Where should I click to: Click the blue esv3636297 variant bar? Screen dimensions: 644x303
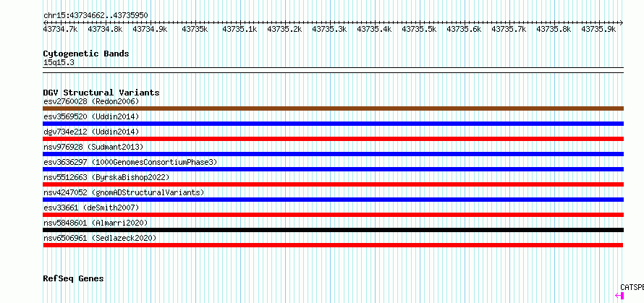(x=333, y=169)
